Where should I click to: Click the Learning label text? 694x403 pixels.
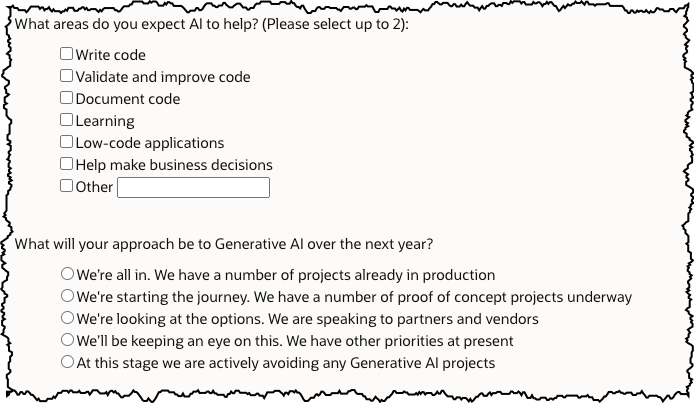pyautogui.click(x=105, y=121)
